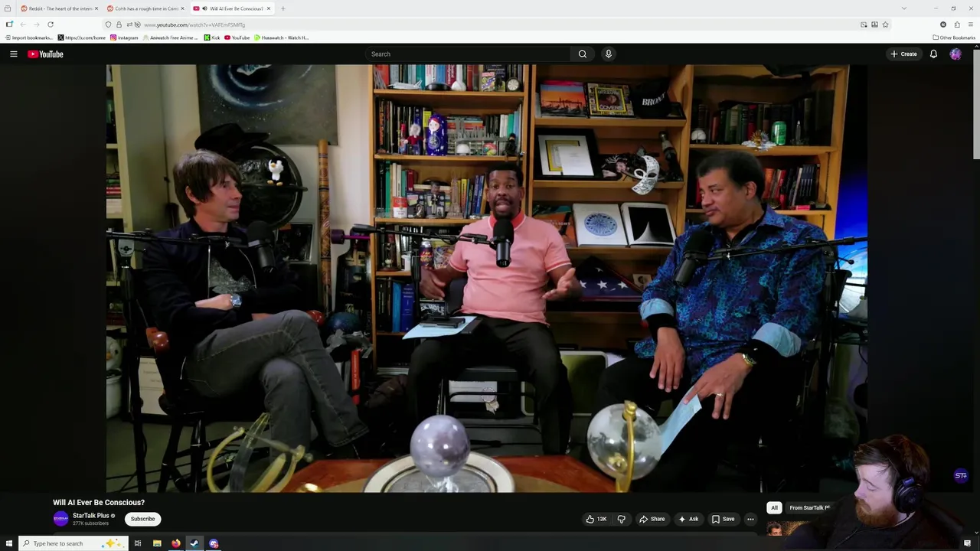Viewport: 980px width, 551px height.
Task: Open the Other Bookmarks folder
Action: pos(954,37)
